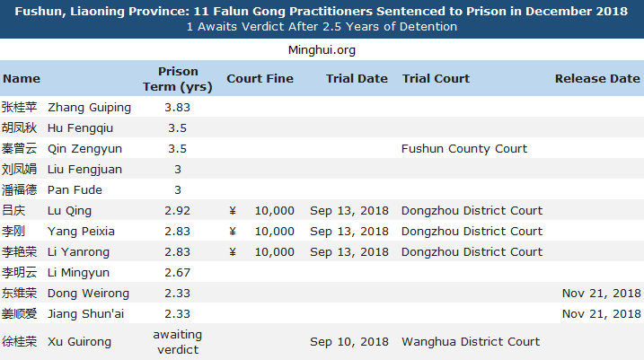Click Yang Peixia's 10,000 fine value
Image resolution: width=644 pixels, height=360 pixels.
274,231
